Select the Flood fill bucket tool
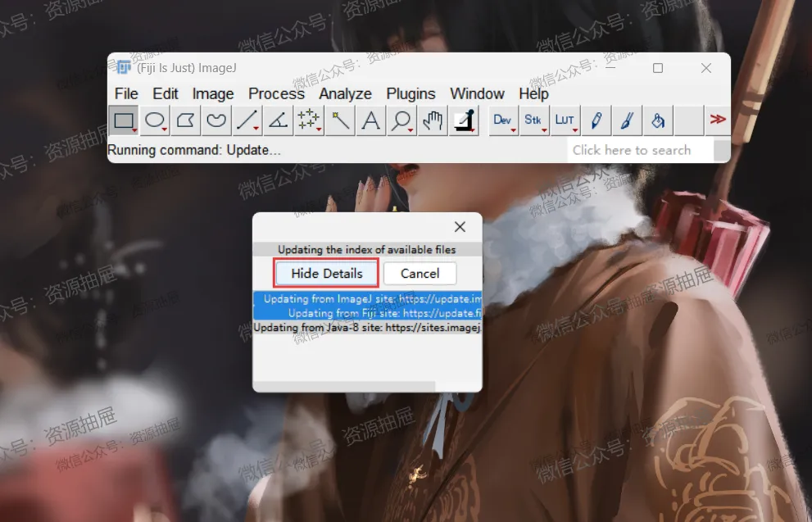 (658, 120)
